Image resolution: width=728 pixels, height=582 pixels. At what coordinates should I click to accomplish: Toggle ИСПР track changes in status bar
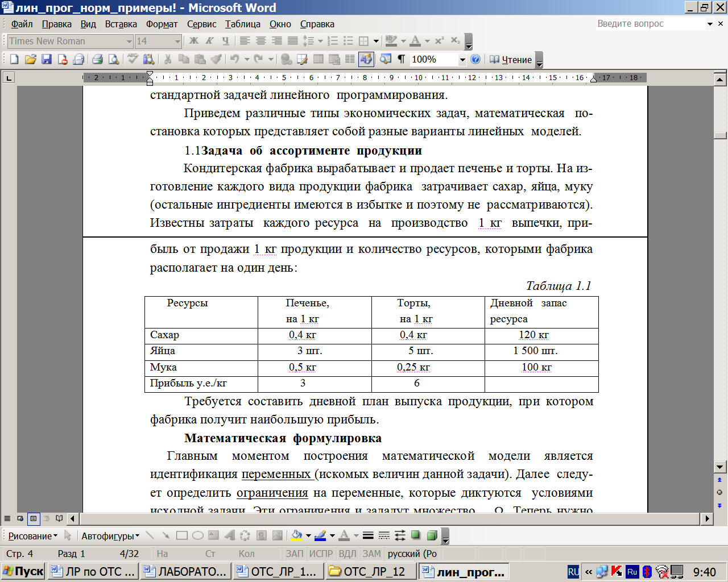pyautogui.click(x=321, y=554)
